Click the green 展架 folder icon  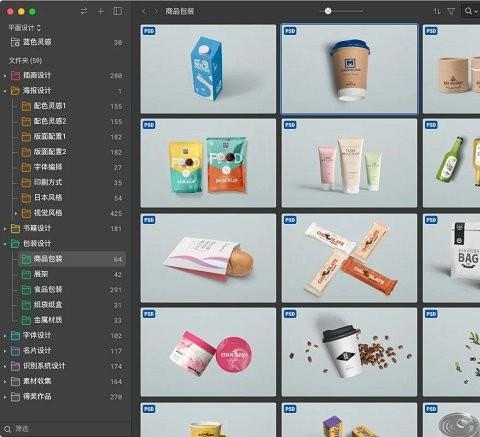click(26, 274)
